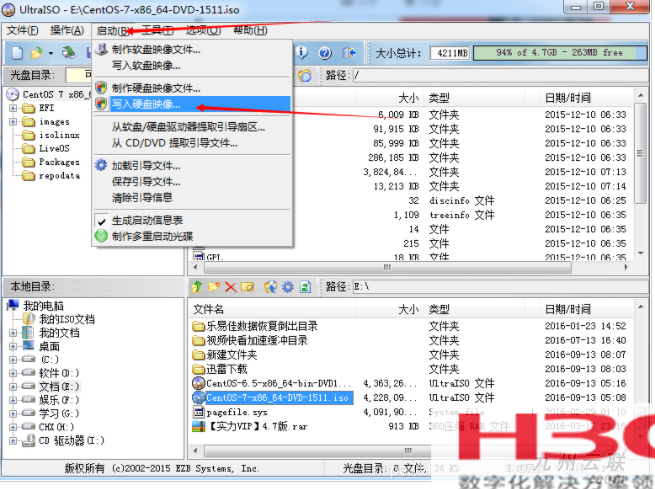Click the pagefile.sys file icon
This screenshot has width=655, height=489.
tap(198, 412)
